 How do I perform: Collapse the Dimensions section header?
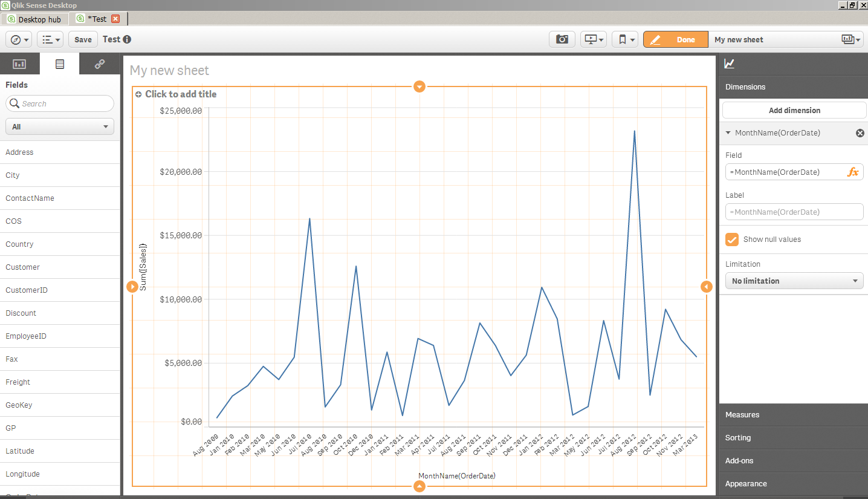pyautogui.click(x=794, y=87)
